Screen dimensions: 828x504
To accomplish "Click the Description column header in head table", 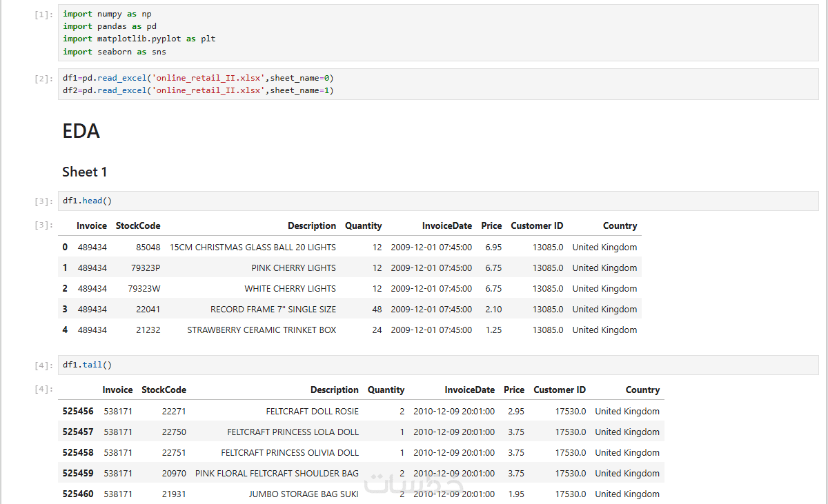I will (x=312, y=225).
